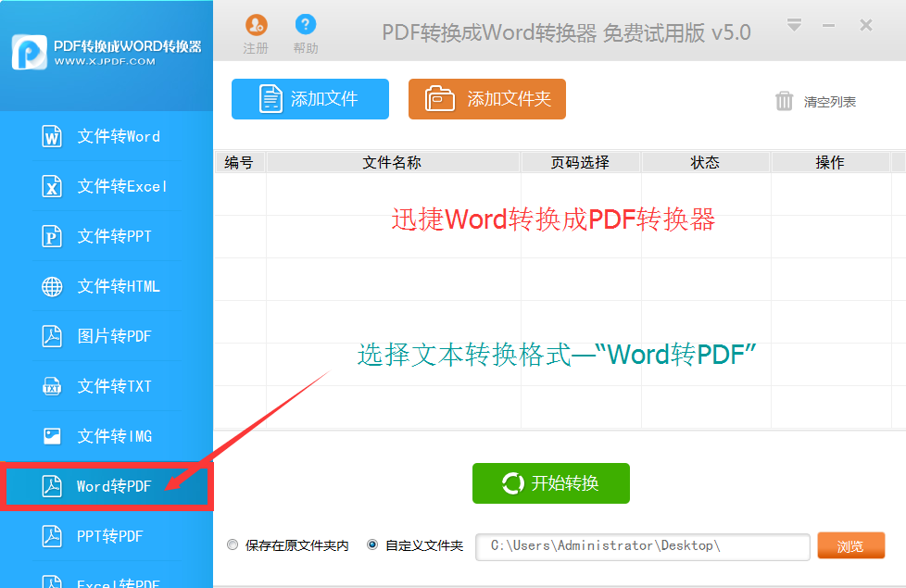Choose PPT转PDF conversion option

[107, 536]
